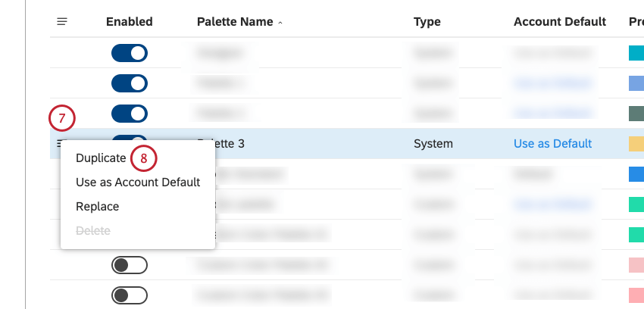Enable the bottom-most palette toggle
644x309 pixels.
(129, 294)
